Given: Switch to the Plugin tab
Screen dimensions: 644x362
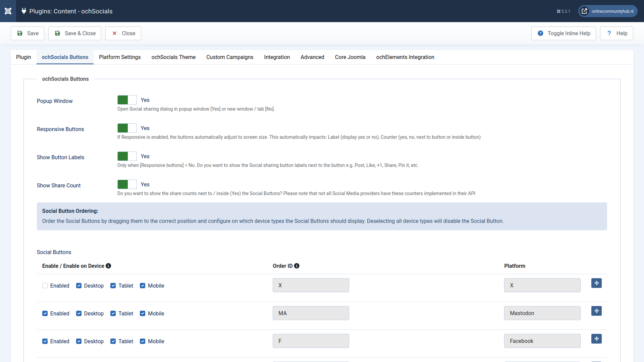Looking at the screenshot, I should 23,57.
